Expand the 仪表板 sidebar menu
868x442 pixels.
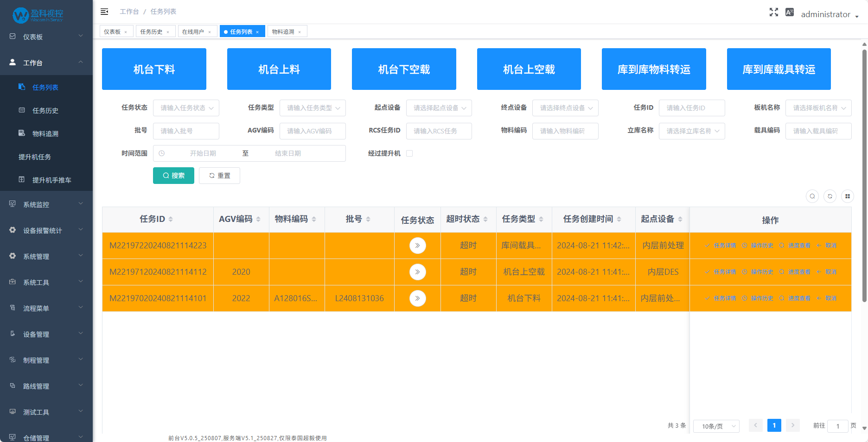point(46,37)
